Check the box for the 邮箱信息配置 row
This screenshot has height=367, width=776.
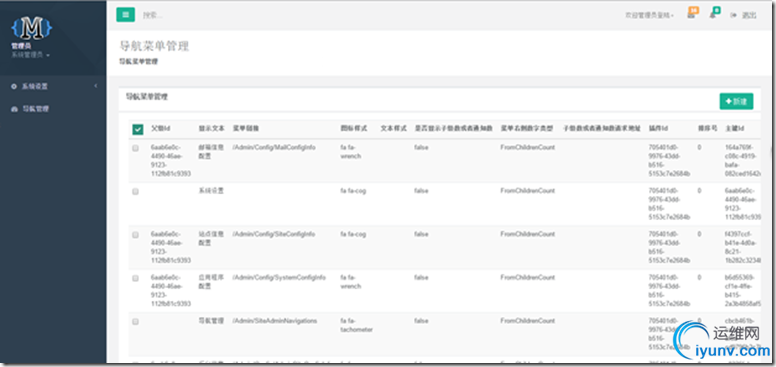point(136,148)
